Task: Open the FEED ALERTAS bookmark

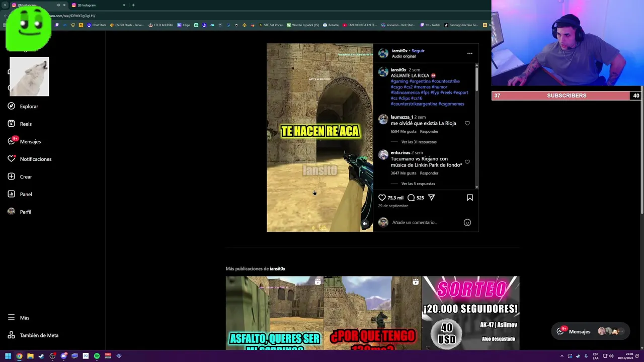Action: pos(161,25)
